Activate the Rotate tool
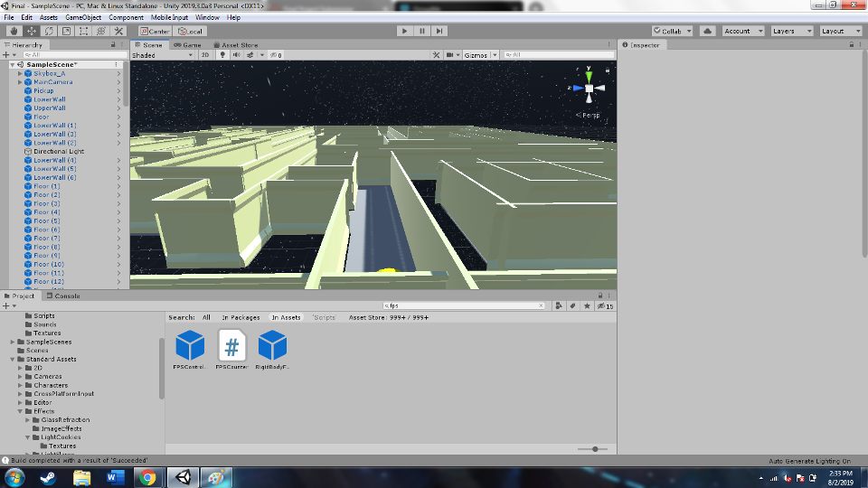 (x=49, y=31)
